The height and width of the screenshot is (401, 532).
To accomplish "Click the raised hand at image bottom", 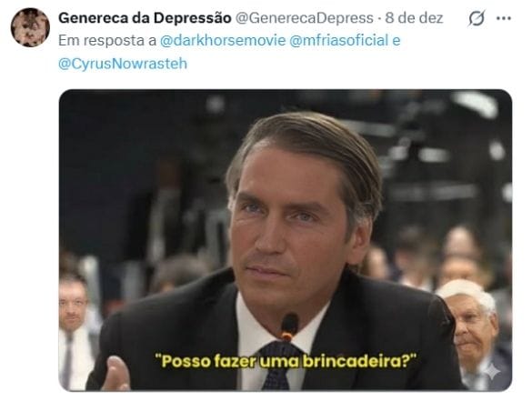I will (x=116, y=373).
